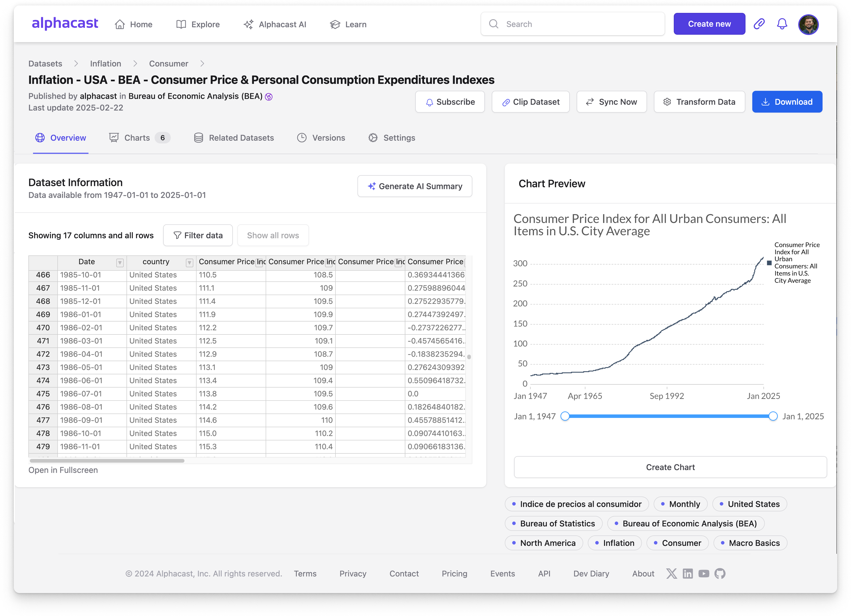Click the table vertical scrollbar thumb

[469, 357]
